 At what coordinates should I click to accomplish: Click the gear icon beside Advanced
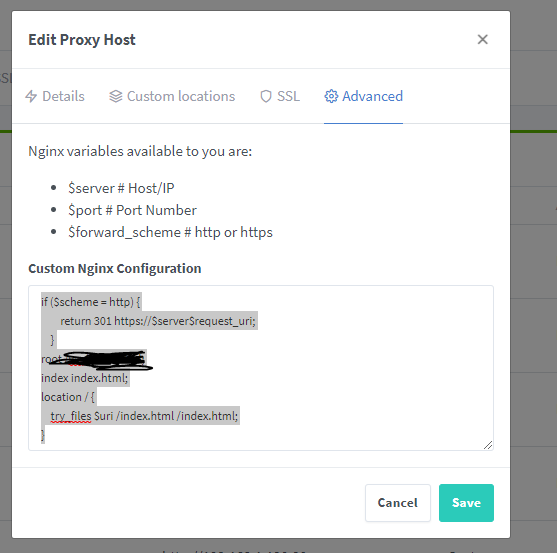pos(331,96)
